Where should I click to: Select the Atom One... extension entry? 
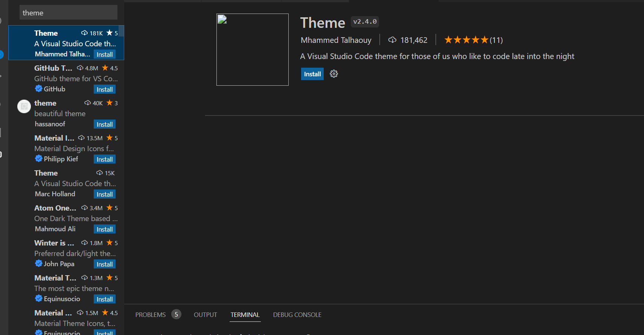[66, 218]
